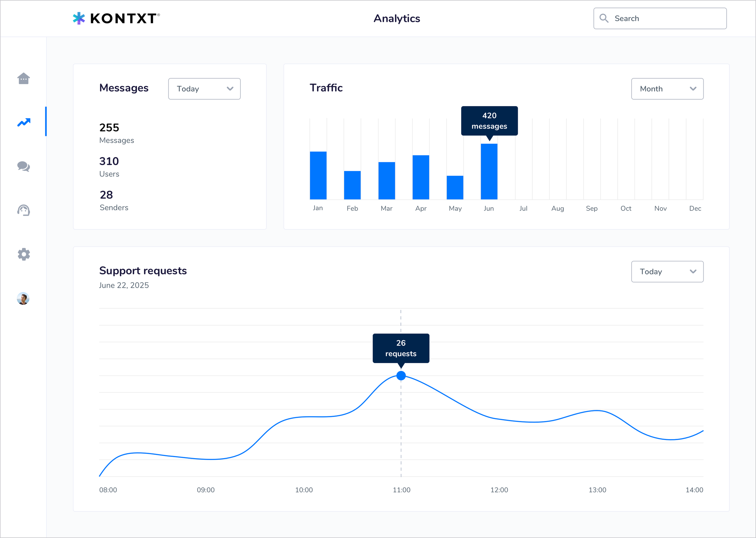Viewport: 756px width, 538px height.
Task: Switch to the Analytics page heading
Action: 396,18
